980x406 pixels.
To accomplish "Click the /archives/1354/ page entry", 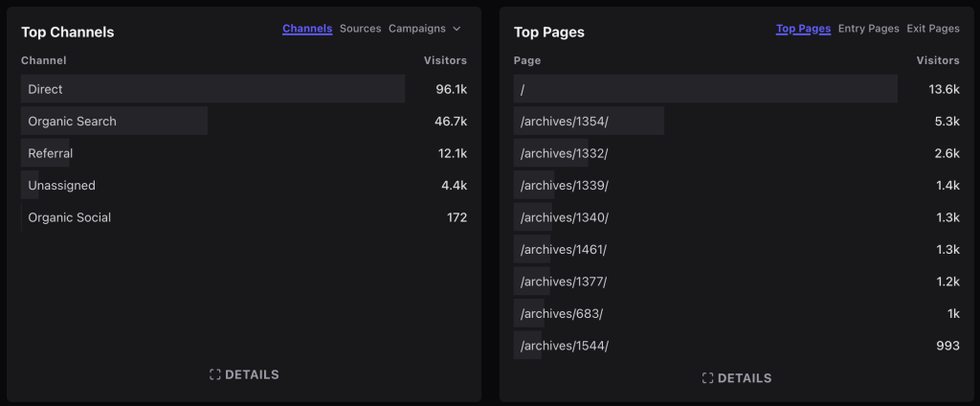I will tap(564, 122).
